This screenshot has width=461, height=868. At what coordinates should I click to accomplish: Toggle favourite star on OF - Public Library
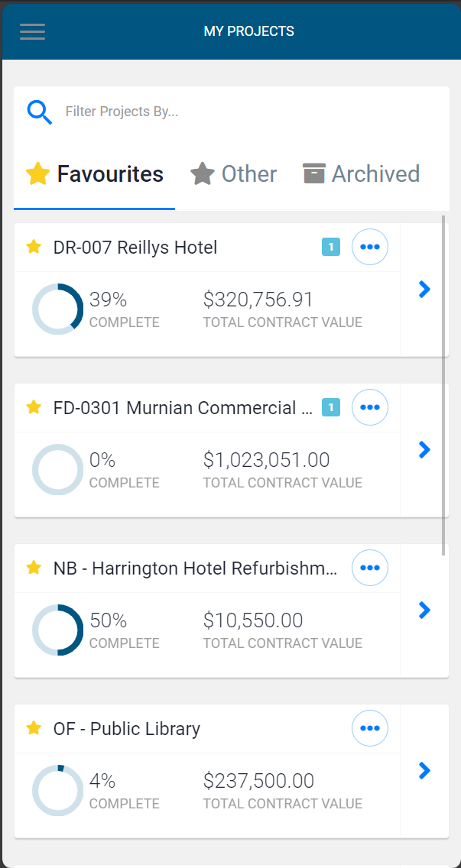click(34, 728)
